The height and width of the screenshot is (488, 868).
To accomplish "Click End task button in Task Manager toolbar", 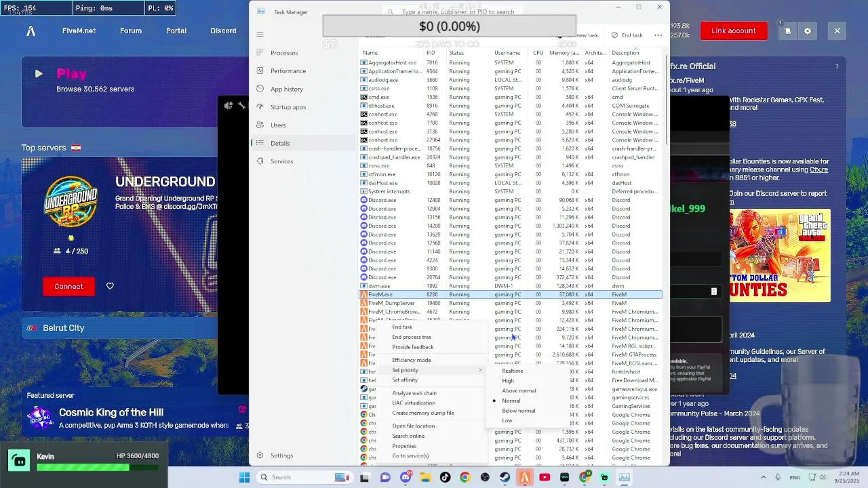I will point(627,35).
